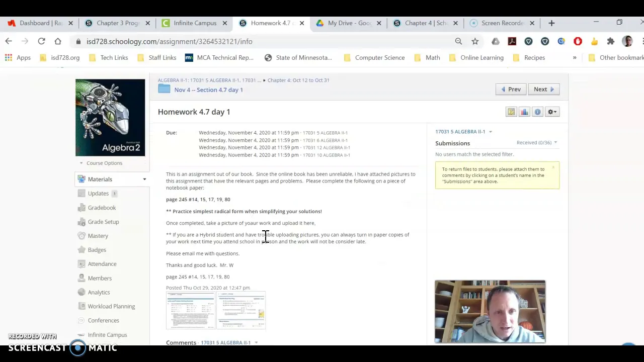Open Workload Planning in the sidebar
Image resolution: width=644 pixels, height=362 pixels.
[111, 306]
